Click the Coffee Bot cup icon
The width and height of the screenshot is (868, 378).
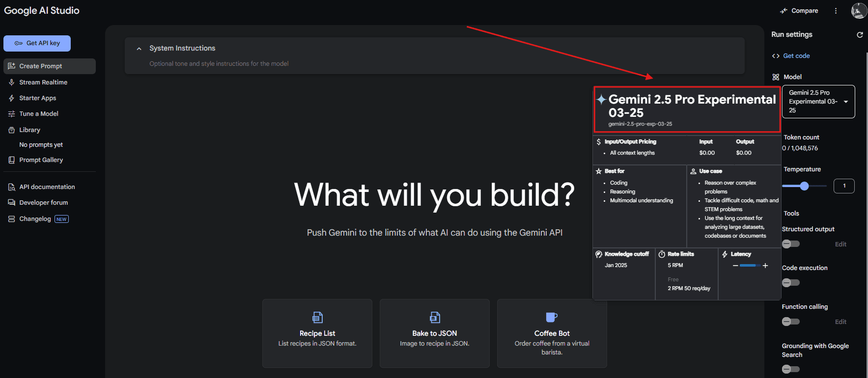click(x=552, y=317)
